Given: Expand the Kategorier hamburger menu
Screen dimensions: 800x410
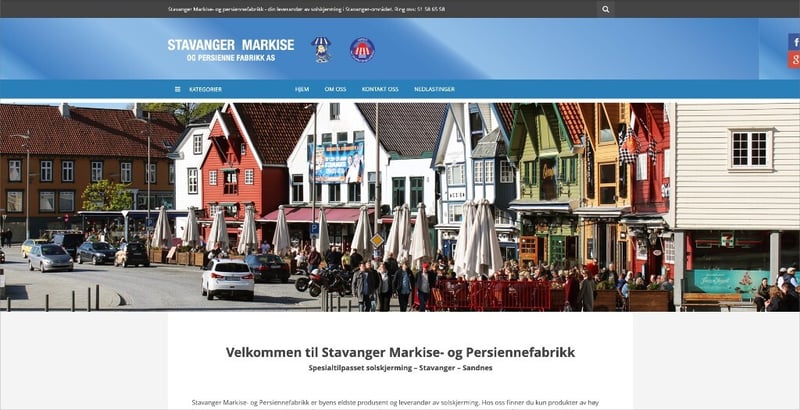Looking at the screenshot, I should coord(198,89).
